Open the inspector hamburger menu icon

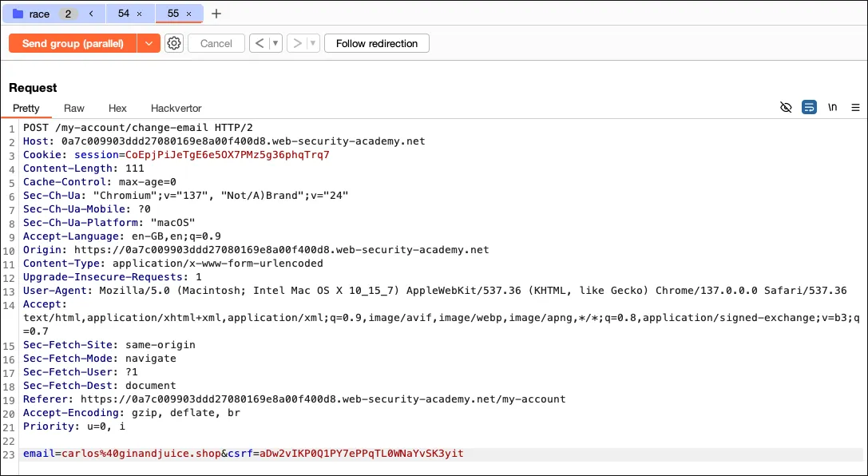point(855,108)
